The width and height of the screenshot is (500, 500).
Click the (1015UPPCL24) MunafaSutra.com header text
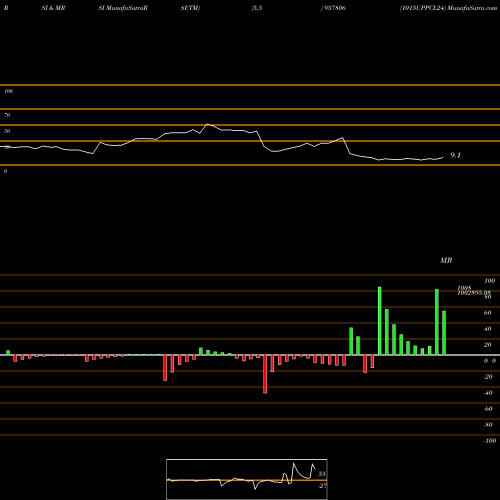click(x=448, y=8)
